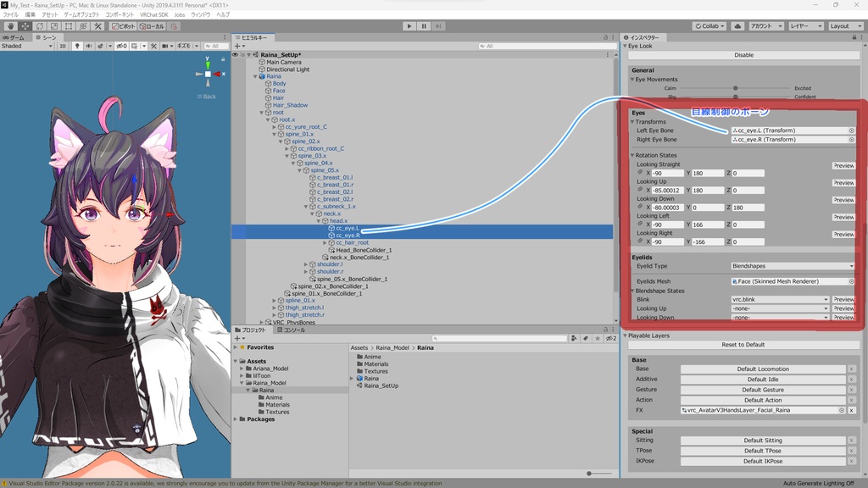868x488 pixels.
Task: Click the Default Locomotion base layer button
Action: coord(763,369)
